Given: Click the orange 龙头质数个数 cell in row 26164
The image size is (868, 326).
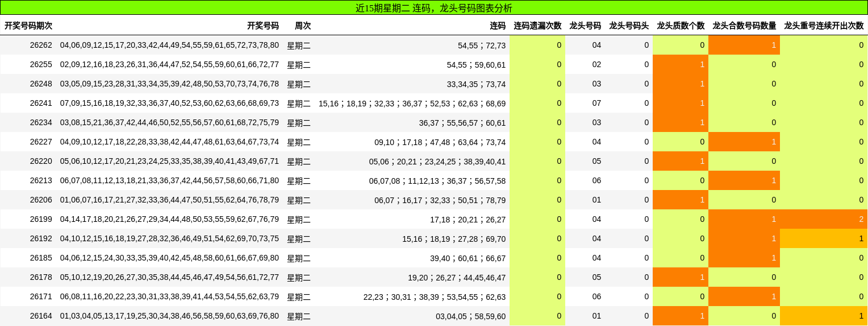Looking at the screenshot, I should (681, 316).
